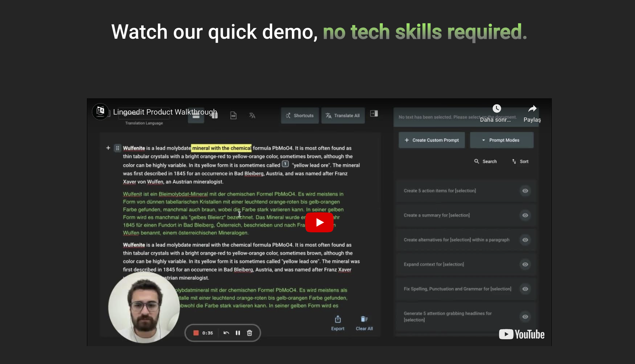Toggle eye for 'Create alternatives' prompt

point(525,240)
